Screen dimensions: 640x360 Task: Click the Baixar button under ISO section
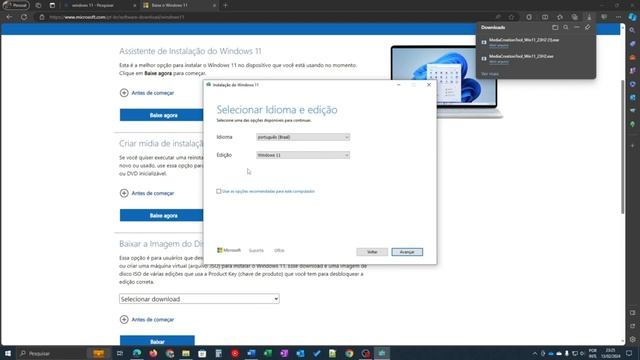[157, 341]
